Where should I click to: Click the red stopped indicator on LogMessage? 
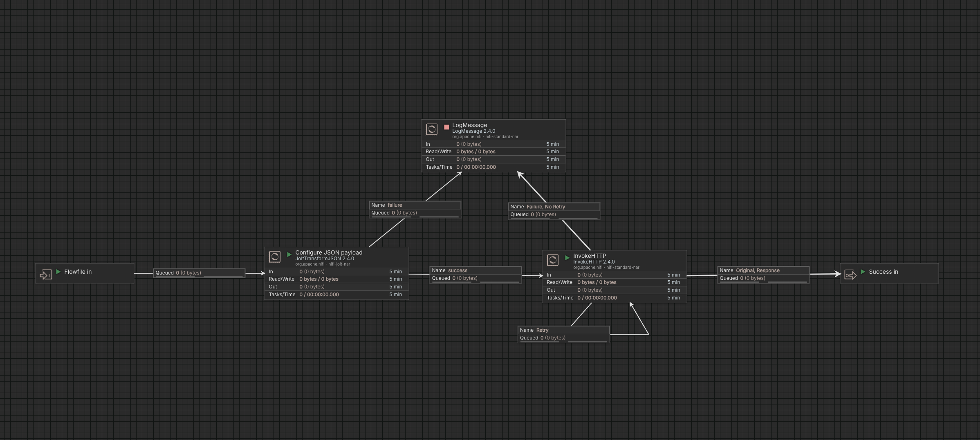tap(446, 127)
